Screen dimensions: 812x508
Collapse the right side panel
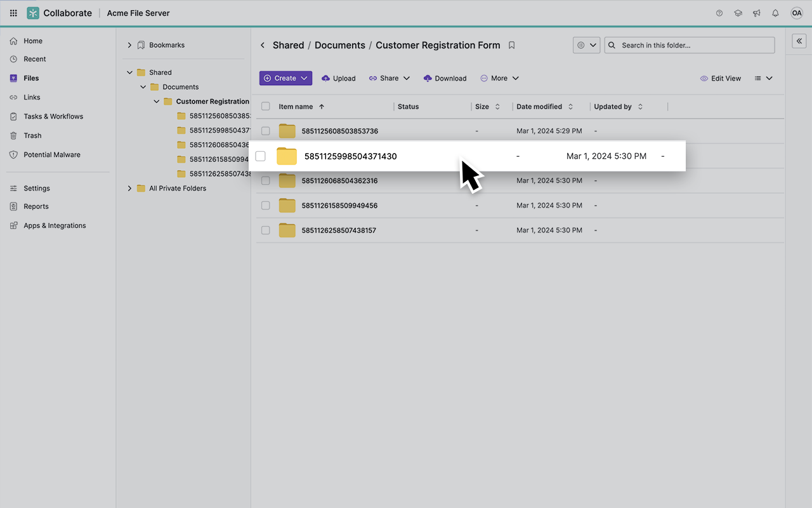tap(799, 41)
